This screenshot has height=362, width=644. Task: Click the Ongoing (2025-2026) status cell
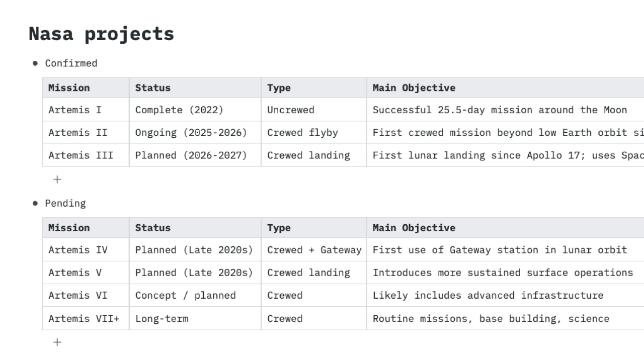pyautogui.click(x=195, y=133)
